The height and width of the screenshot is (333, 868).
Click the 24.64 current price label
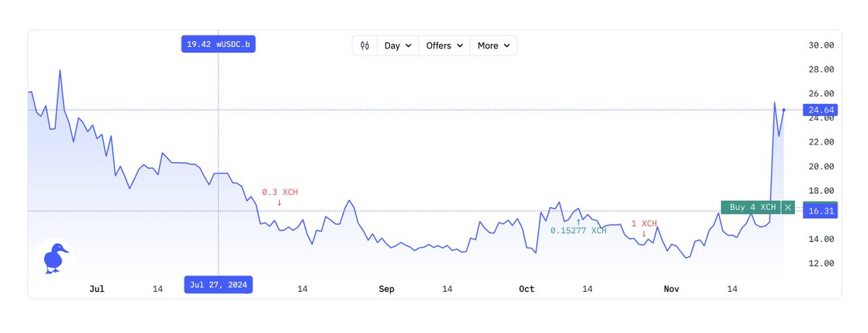[x=820, y=110]
